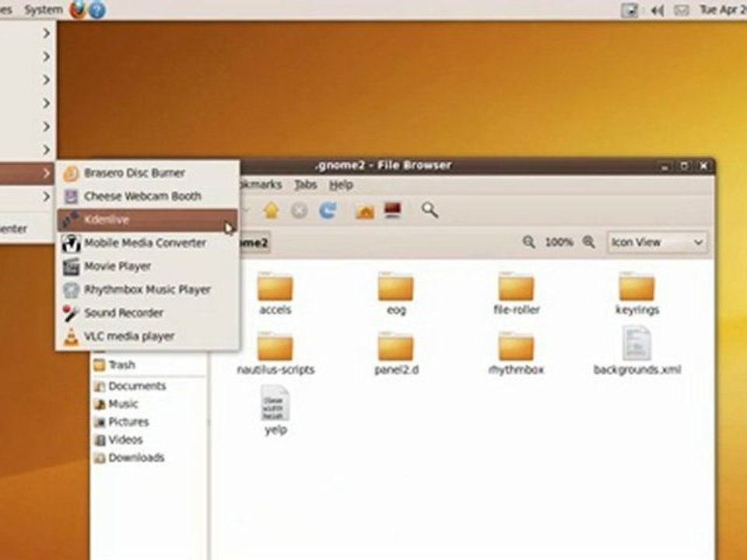Go up one folder with the up arrow
Viewport: 747px width, 560px height.
point(271,211)
